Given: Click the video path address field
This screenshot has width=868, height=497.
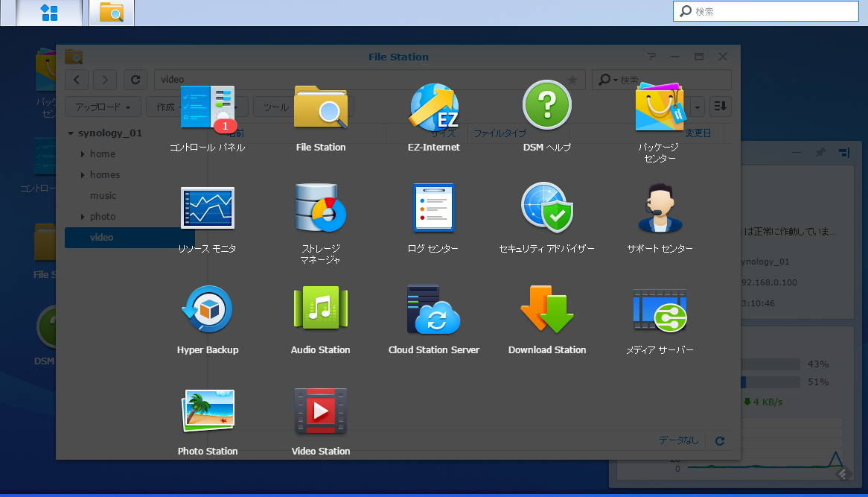Looking at the screenshot, I should 370,80.
